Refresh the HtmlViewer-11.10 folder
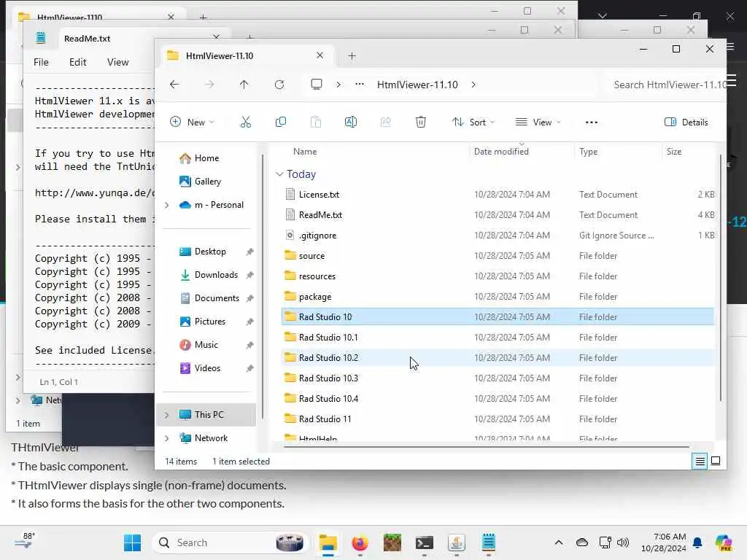The image size is (747, 560). point(279,85)
